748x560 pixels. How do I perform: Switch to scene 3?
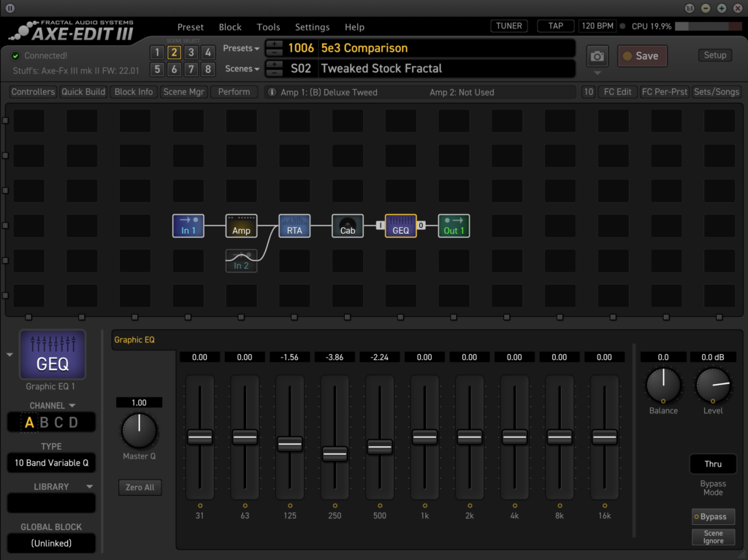point(191,53)
